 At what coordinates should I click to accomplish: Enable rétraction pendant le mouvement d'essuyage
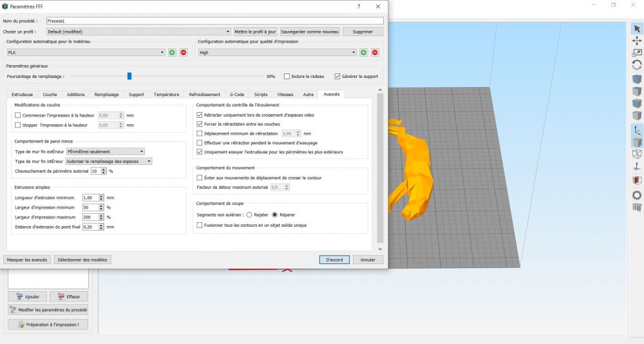pyautogui.click(x=200, y=143)
